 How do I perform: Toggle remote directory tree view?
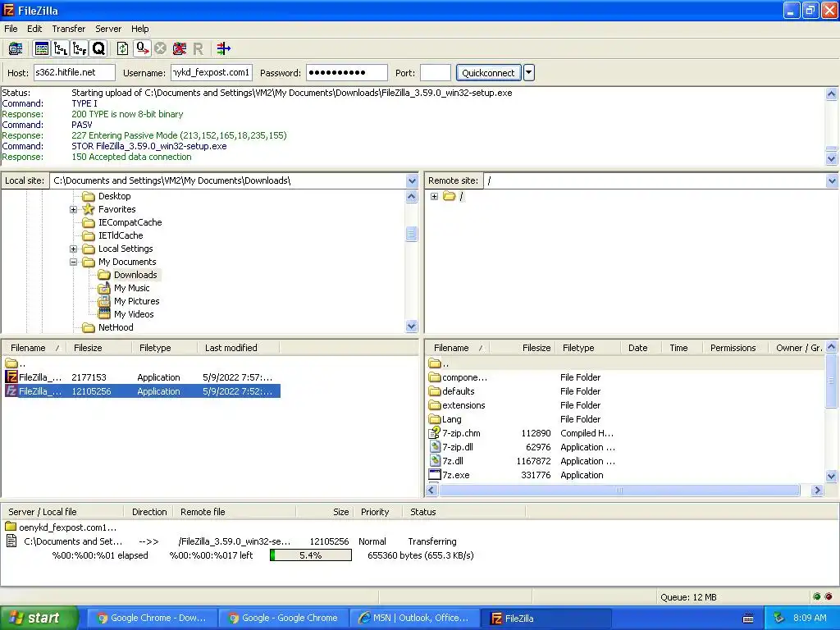(80, 48)
